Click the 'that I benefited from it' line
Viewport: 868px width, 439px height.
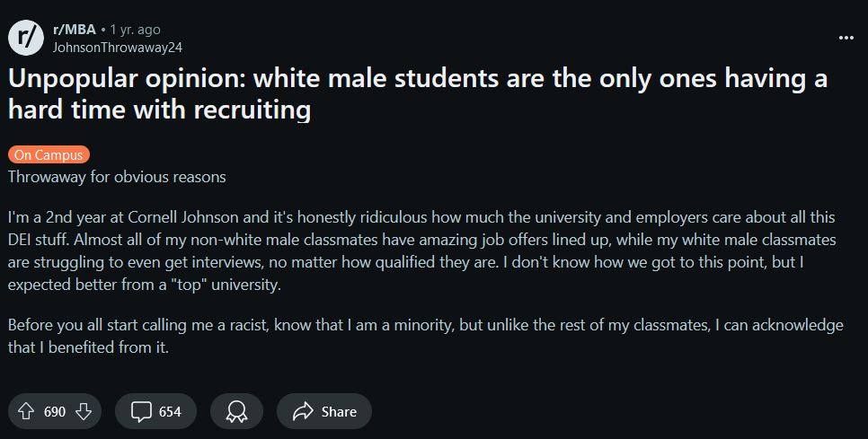click(88, 347)
